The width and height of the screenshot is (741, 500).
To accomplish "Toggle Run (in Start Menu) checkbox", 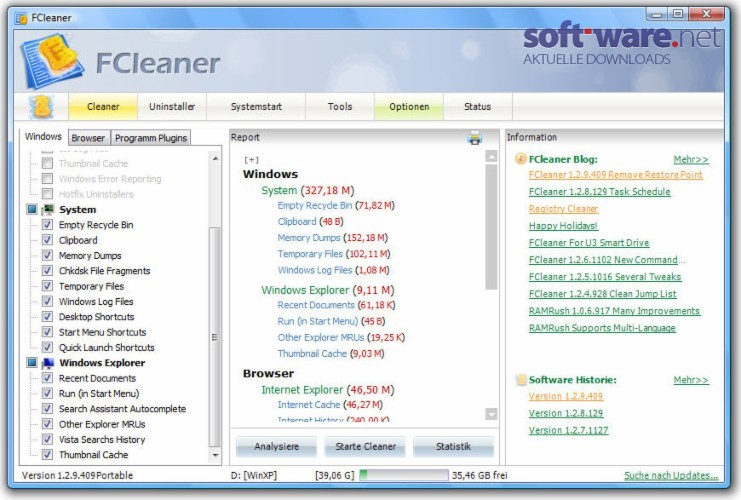I will tap(47, 393).
